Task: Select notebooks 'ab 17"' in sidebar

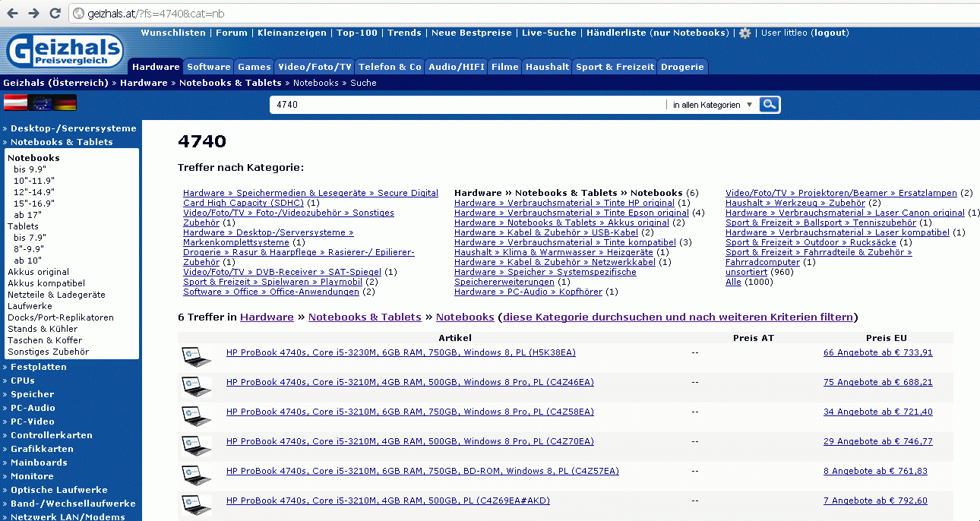Action: pyautogui.click(x=28, y=214)
